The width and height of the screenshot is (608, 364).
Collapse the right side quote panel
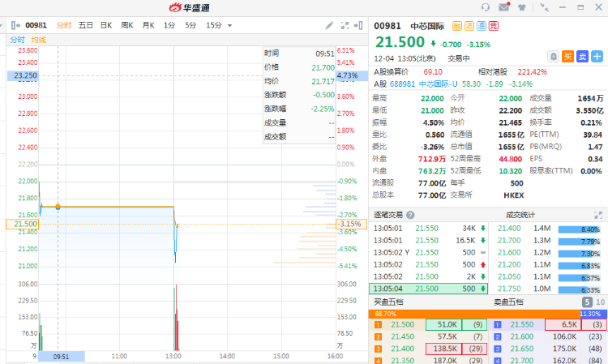359,25
